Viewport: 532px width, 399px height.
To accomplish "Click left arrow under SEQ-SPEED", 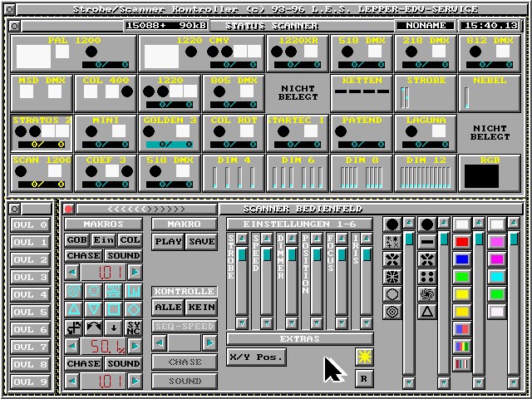I will point(159,342).
